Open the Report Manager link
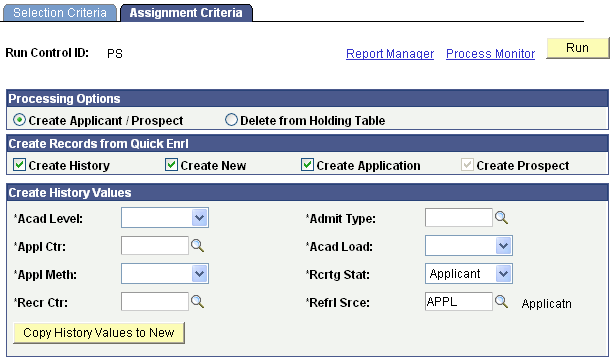The height and width of the screenshot is (360, 612). coord(390,53)
